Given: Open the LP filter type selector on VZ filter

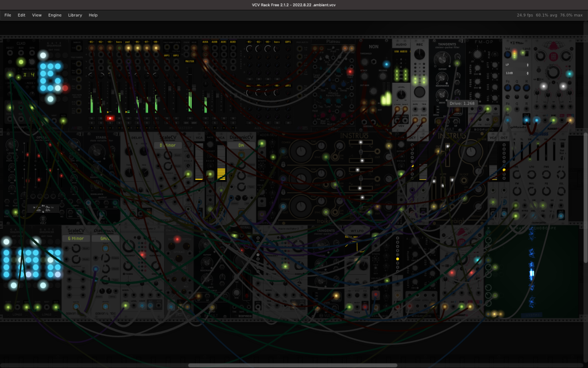Looking at the screenshot, I should pyautogui.click(x=516, y=64).
